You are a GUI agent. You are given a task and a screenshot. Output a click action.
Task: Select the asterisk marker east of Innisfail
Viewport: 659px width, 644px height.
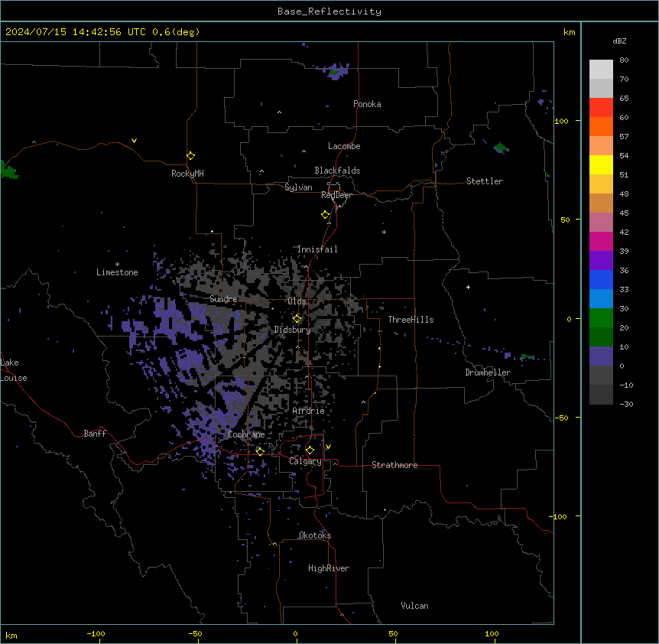tap(384, 233)
